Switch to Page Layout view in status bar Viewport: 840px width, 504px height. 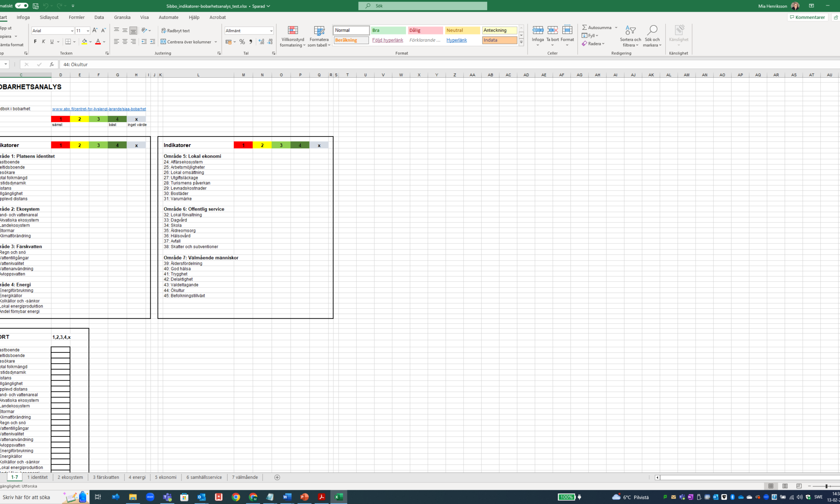point(785,486)
